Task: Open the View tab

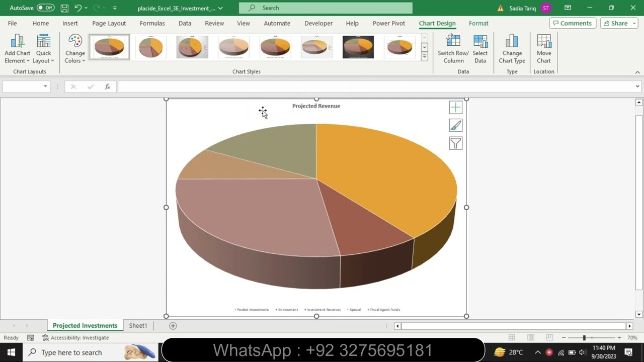Action: coord(243,23)
